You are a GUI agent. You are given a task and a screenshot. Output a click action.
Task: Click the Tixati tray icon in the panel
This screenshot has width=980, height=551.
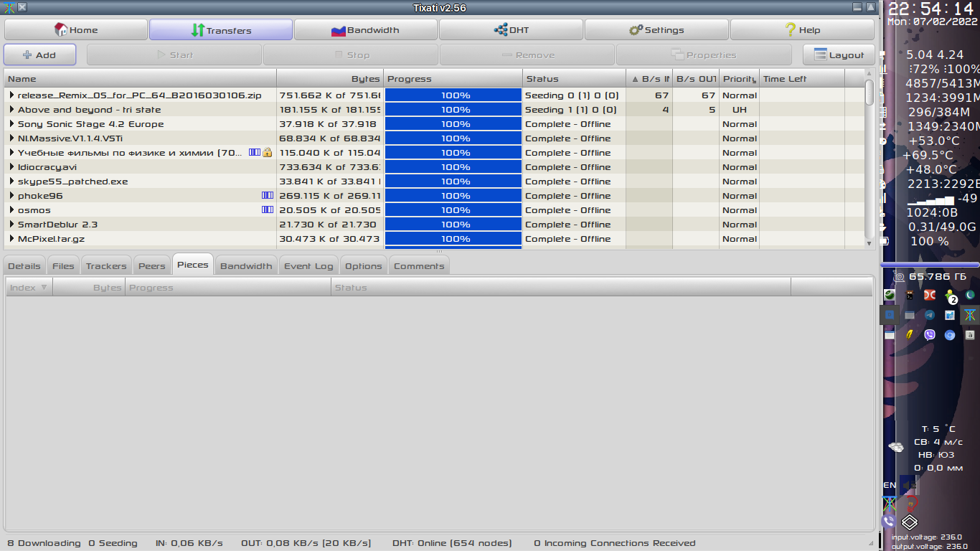pyautogui.click(x=970, y=315)
